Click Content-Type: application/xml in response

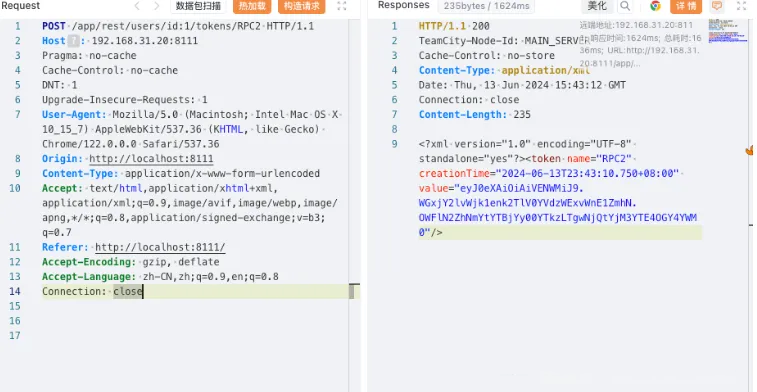click(504, 70)
